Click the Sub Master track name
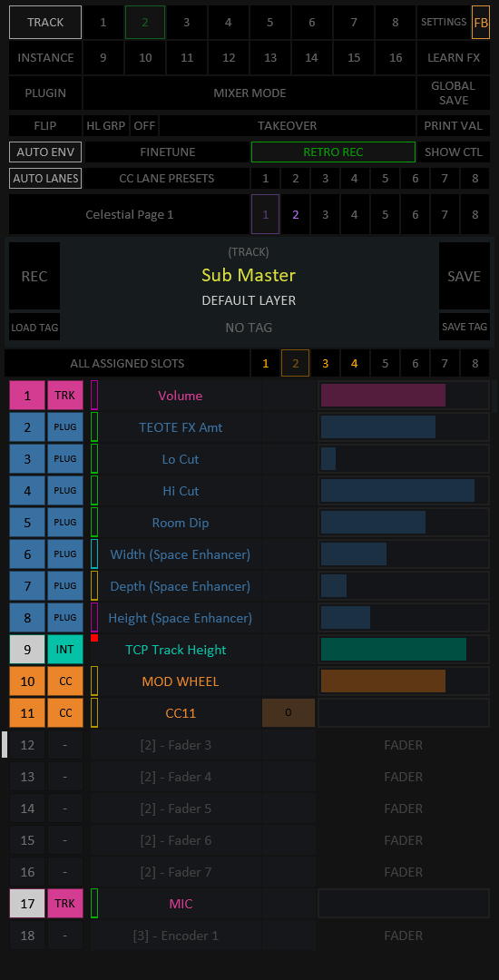 [249, 275]
